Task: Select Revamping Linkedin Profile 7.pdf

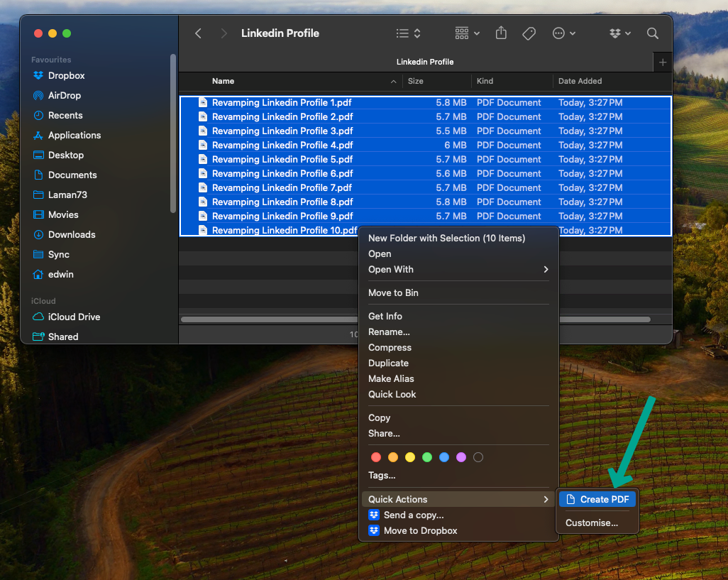Action: 425,188
